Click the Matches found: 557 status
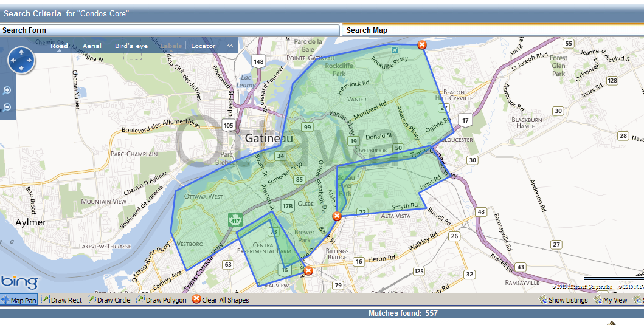The height and width of the screenshot is (325, 644). [403, 313]
